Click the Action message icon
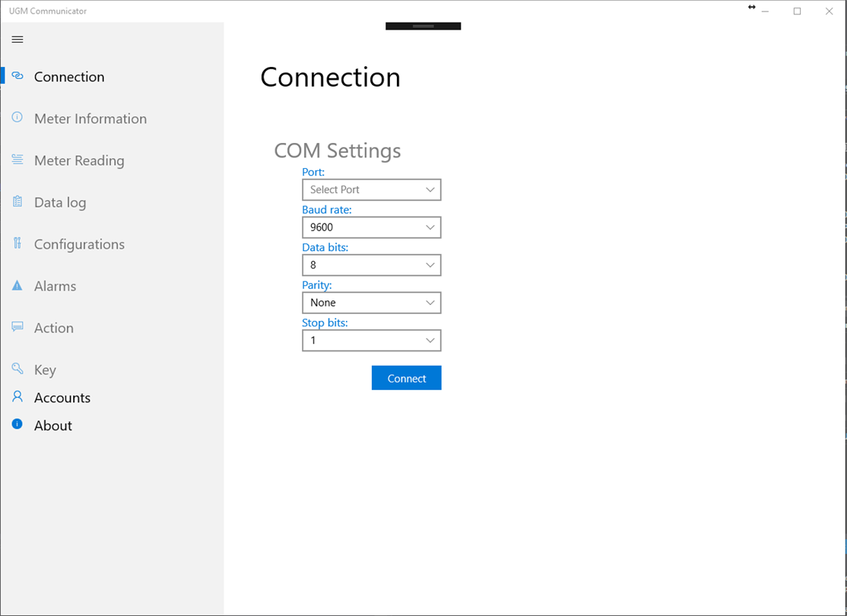This screenshot has width=847, height=616. click(x=17, y=327)
